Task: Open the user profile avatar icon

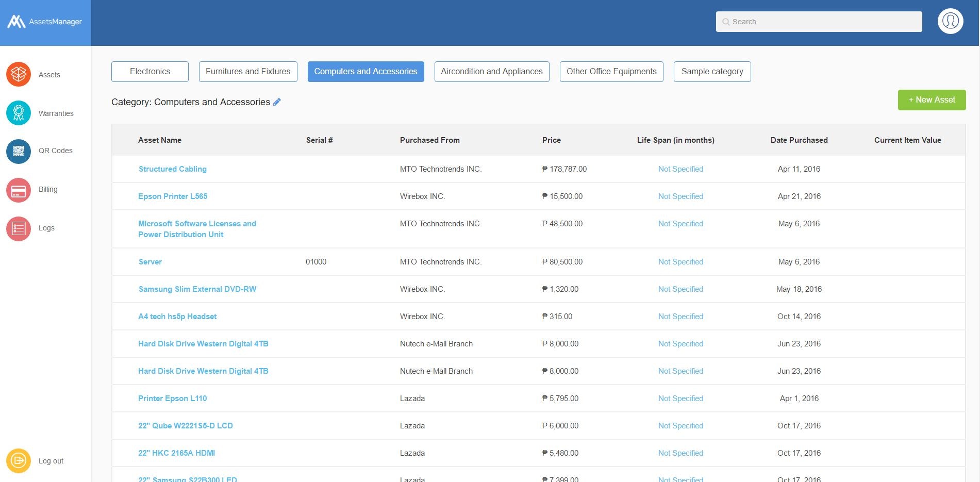Action: pyautogui.click(x=950, y=21)
